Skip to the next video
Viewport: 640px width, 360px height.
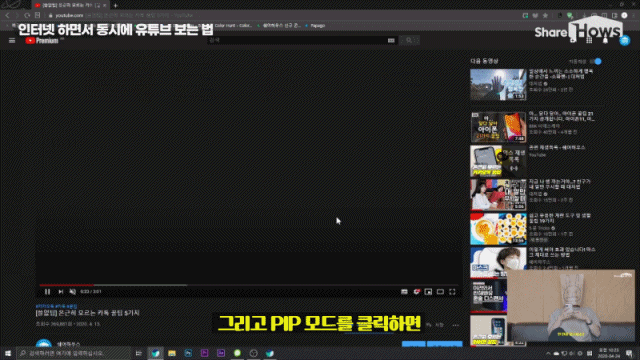pos(60,291)
